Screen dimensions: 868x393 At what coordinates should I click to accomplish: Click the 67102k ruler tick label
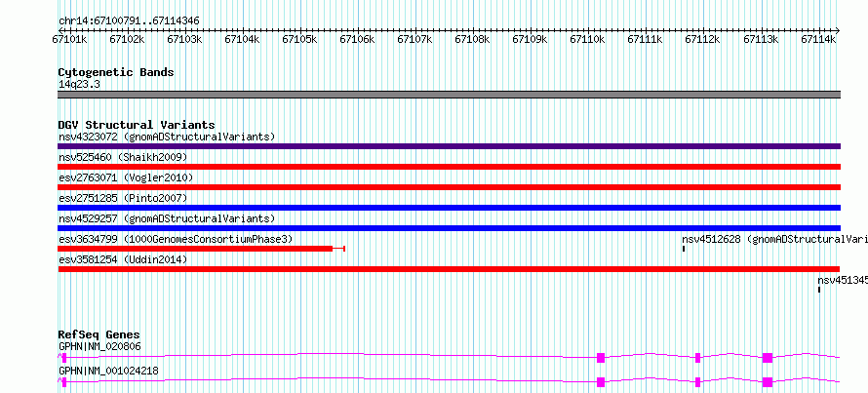click(x=128, y=39)
